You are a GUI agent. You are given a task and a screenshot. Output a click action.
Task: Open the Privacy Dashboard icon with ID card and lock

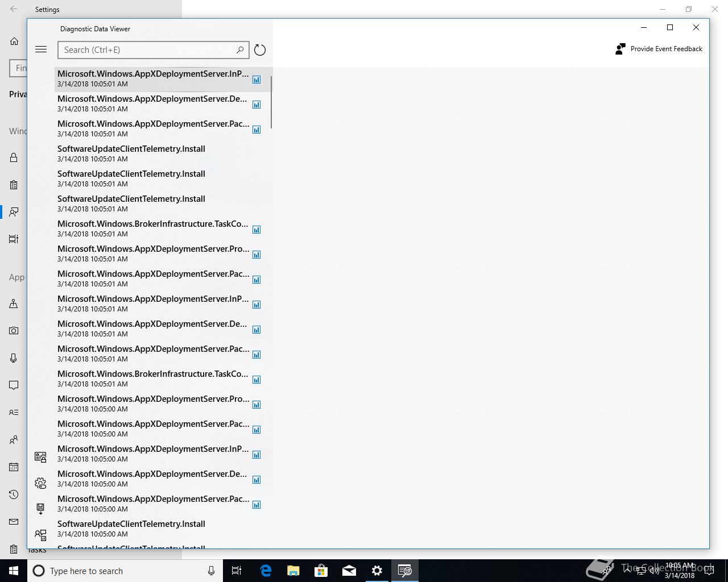[40, 457]
